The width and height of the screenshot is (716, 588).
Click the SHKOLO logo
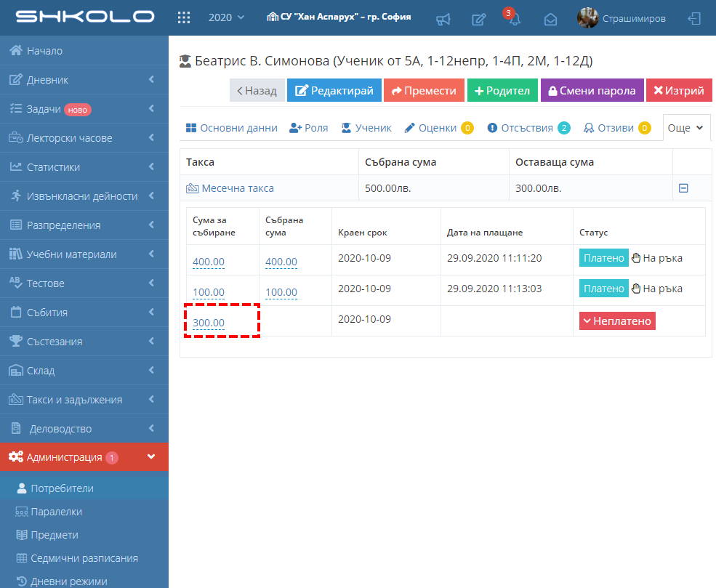click(x=85, y=17)
